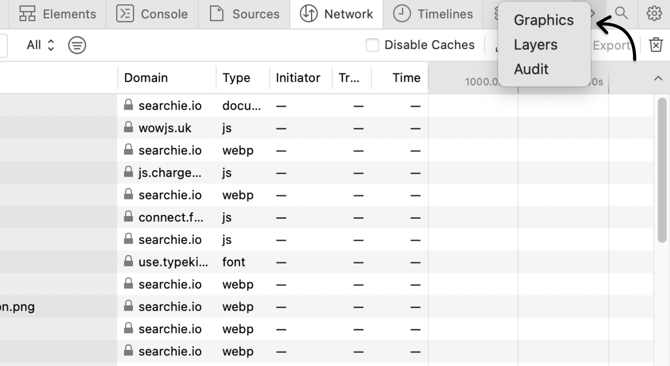Select the row ending in n.png

click(x=326, y=307)
